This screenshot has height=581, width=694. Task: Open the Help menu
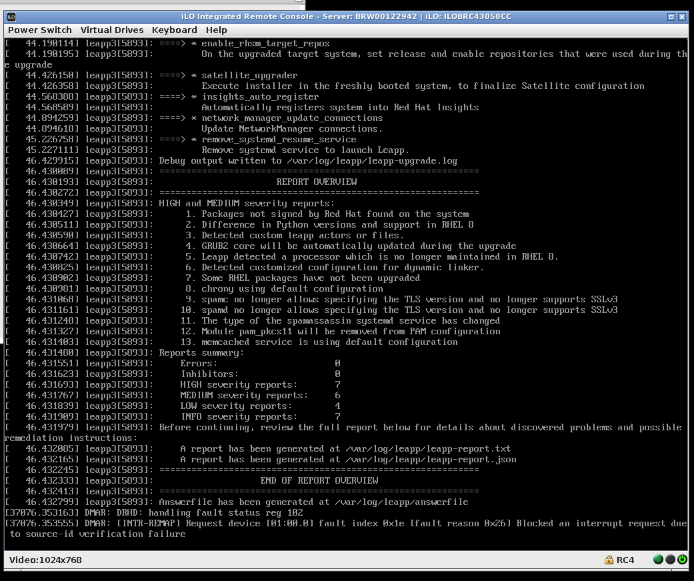tap(216, 30)
